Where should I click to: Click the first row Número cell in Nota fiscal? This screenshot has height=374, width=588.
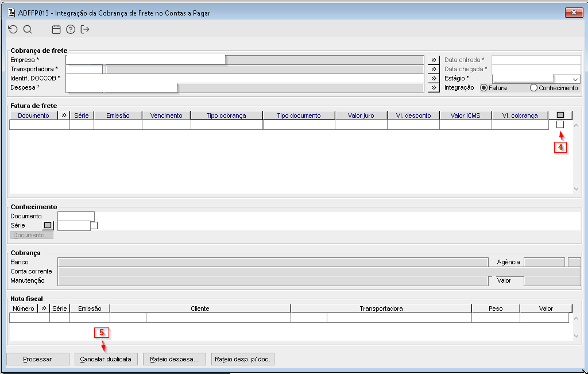point(29,318)
